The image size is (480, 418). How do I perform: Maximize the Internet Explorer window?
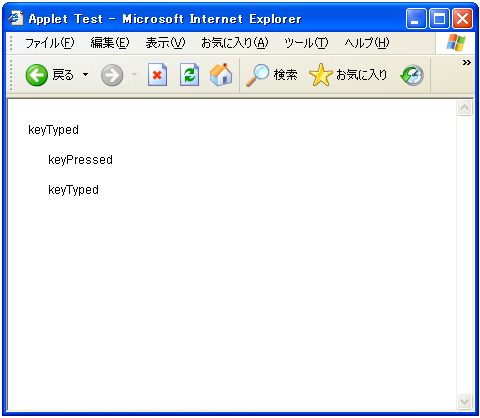pos(439,19)
